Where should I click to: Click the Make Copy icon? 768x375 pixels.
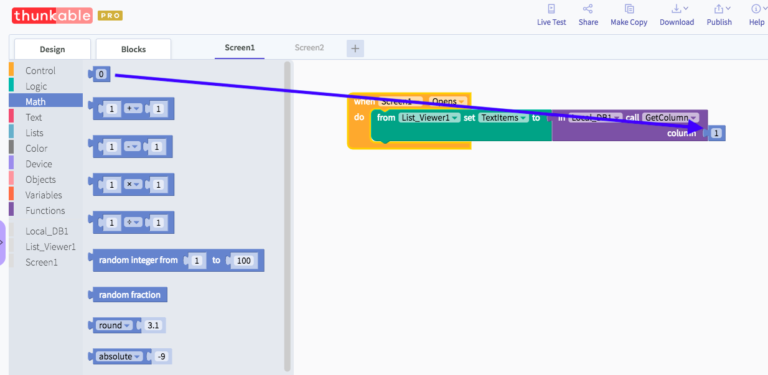pos(629,9)
